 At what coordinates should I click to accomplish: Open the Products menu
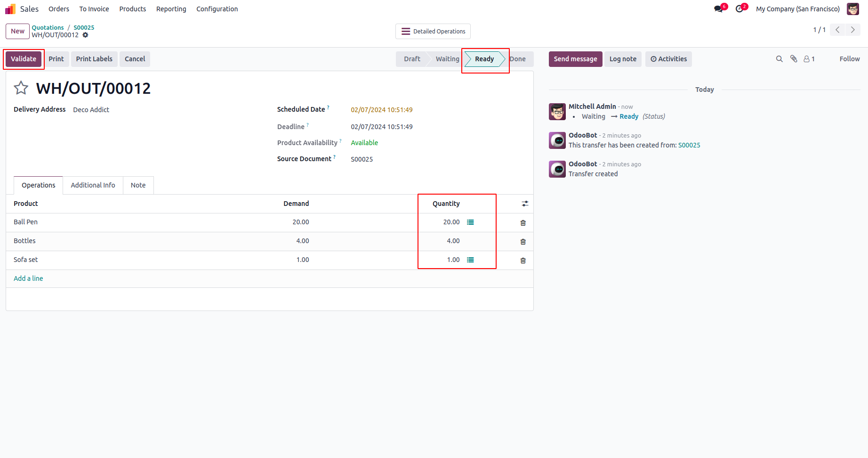133,9
